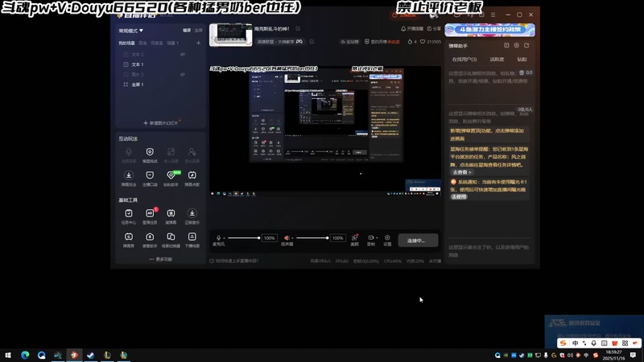Click the speaker 100% volume field
Viewport: 644px width, 362px height.
[x=337, y=238]
